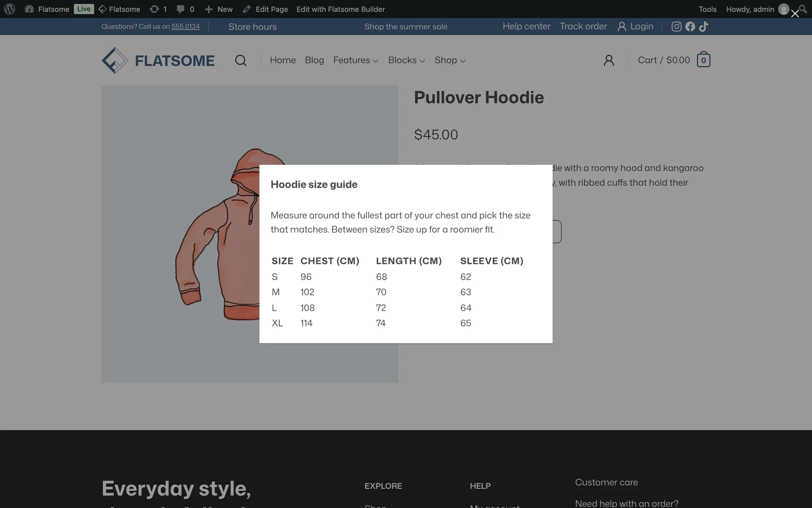The width and height of the screenshot is (812, 508).
Task: Open the site search icon
Action: tap(240, 61)
